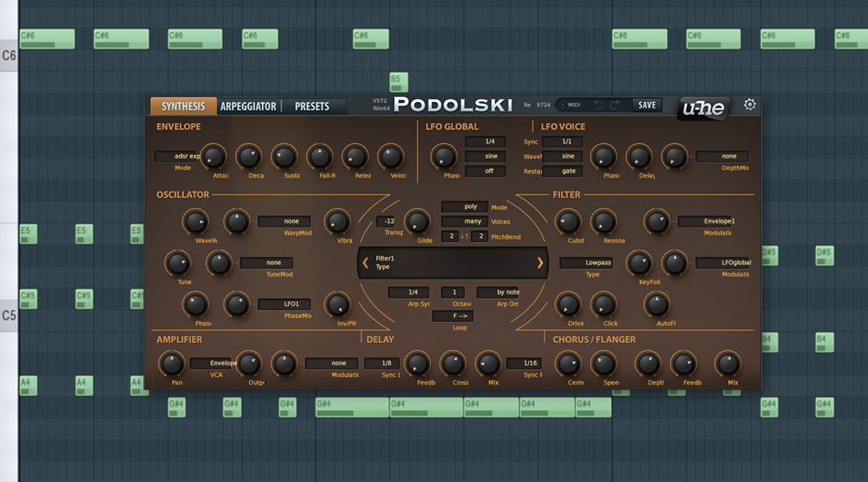Open the Lowpass filter Type dropdown
The image size is (868, 482).
591,263
